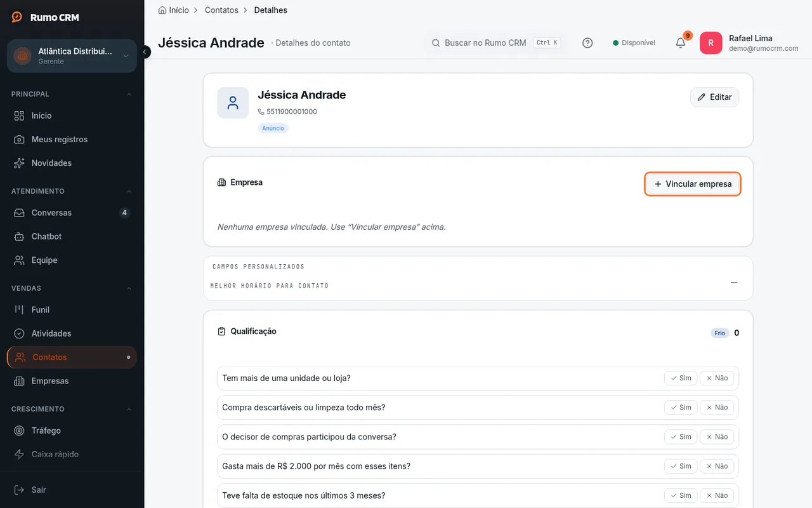Go to Meus registros
This screenshot has height=508, width=812.
(x=72, y=139)
